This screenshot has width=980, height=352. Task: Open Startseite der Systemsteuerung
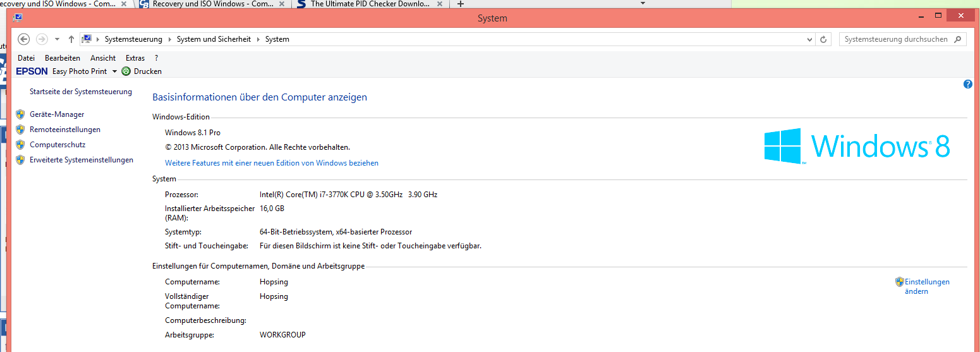81,92
